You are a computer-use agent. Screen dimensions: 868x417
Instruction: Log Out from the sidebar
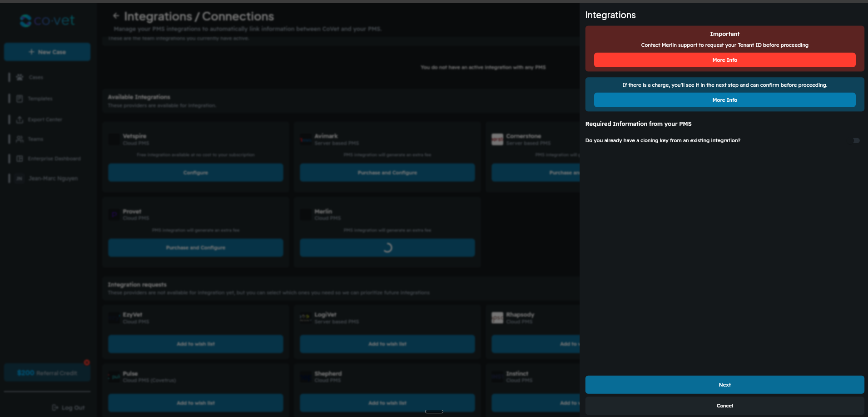(68, 407)
